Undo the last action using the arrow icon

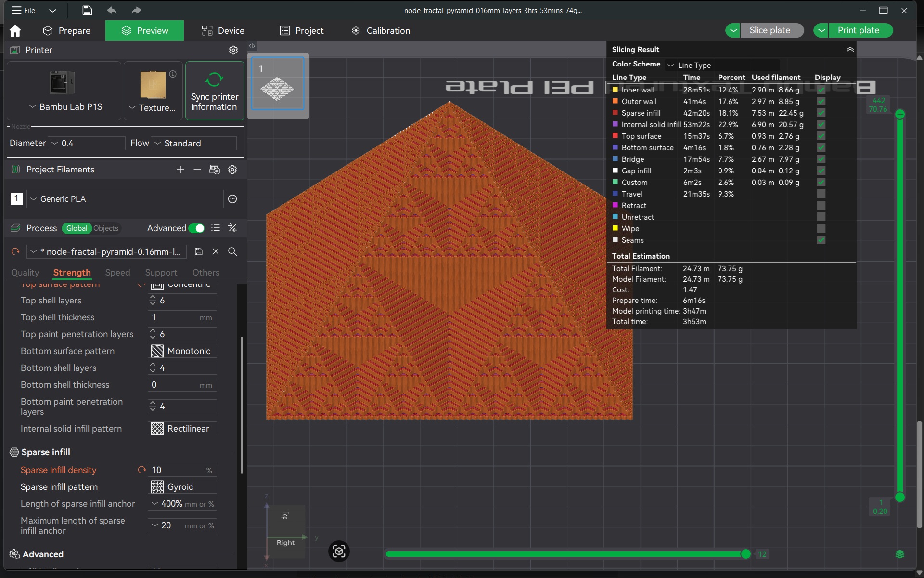tap(112, 10)
